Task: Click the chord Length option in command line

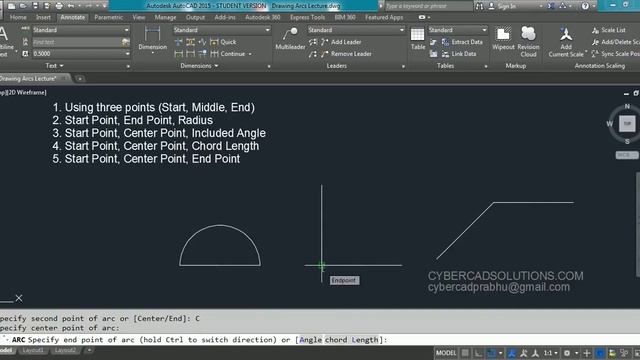Action: (351, 340)
